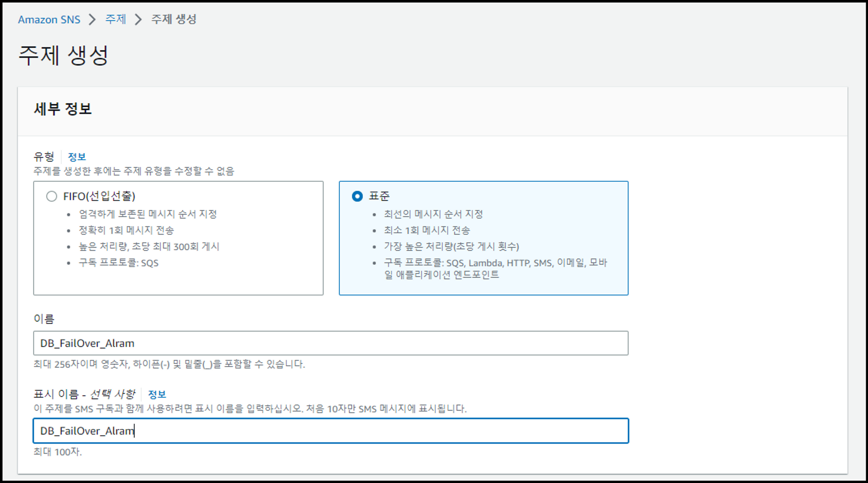This screenshot has width=868, height=483.
Task: Go to the 주제 breadcrumb link
Action: click(x=115, y=20)
